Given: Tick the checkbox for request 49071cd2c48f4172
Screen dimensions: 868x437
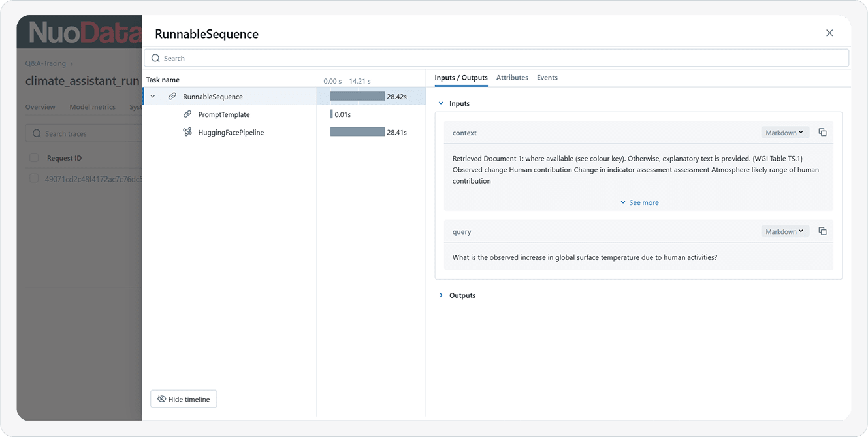Looking at the screenshot, I should tap(34, 179).
